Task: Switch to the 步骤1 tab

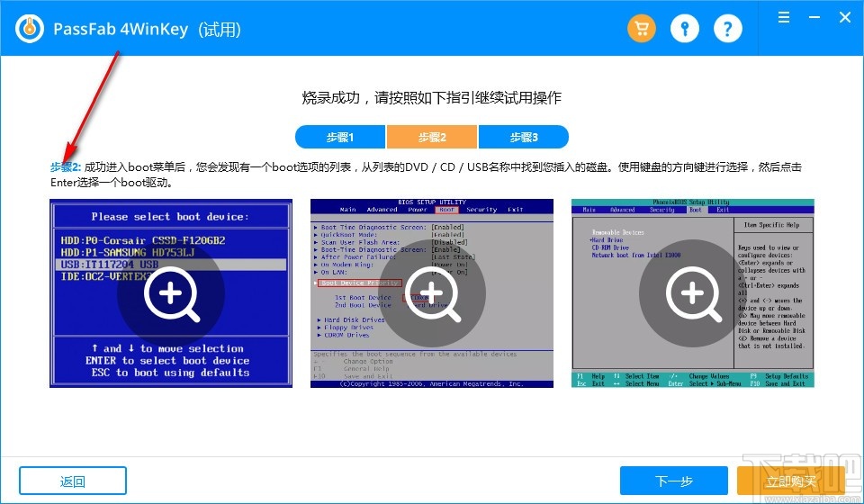Action: [x=340, y=137]
